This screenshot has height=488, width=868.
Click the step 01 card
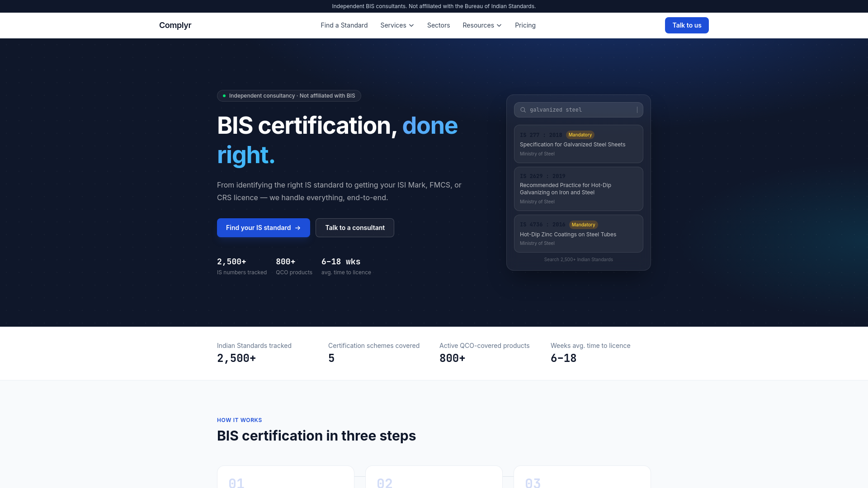[x=286, y=477]
